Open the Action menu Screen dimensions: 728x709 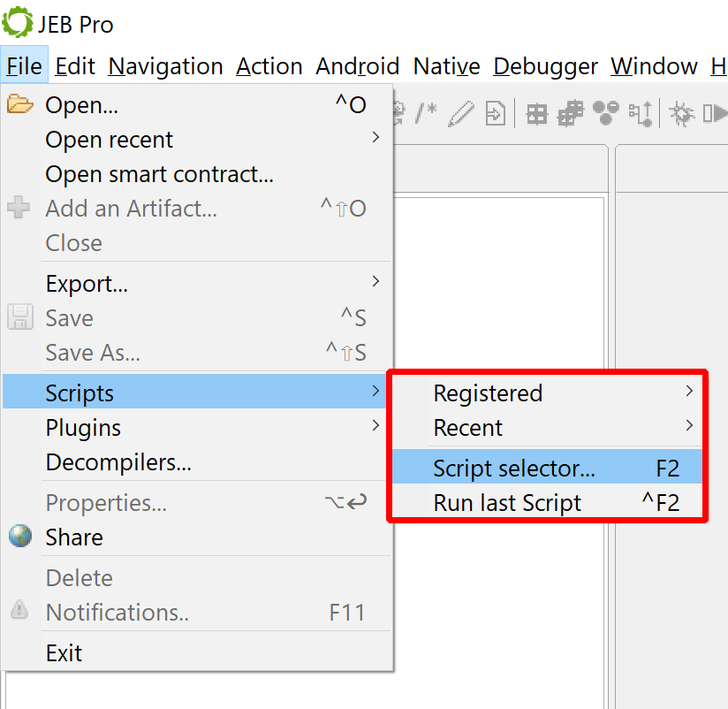(269, 66)
